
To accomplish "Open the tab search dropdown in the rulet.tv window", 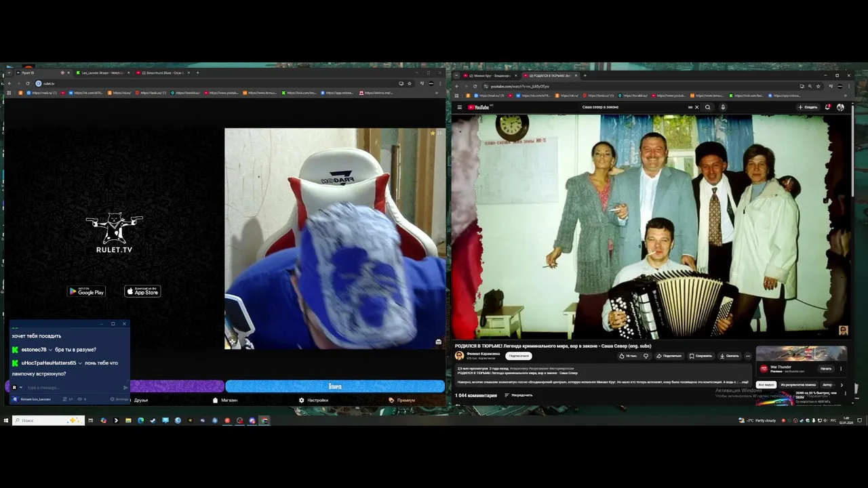I will (x=9, y=73).
